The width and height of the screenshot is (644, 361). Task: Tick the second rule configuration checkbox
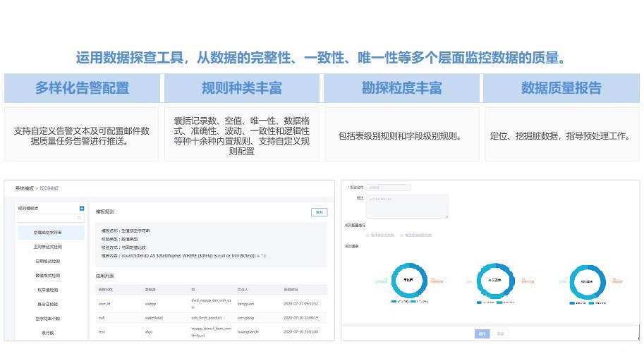pos(400,235)
